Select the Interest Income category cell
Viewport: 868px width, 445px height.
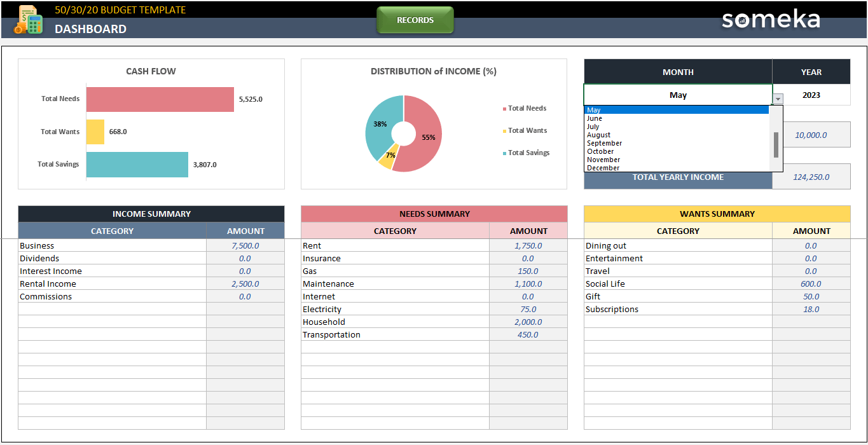pos(113,271)
